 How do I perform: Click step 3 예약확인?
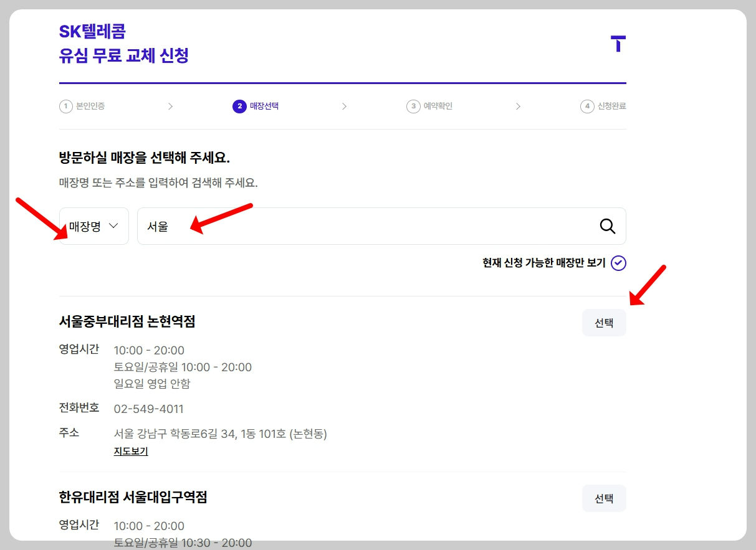point(429,107)
